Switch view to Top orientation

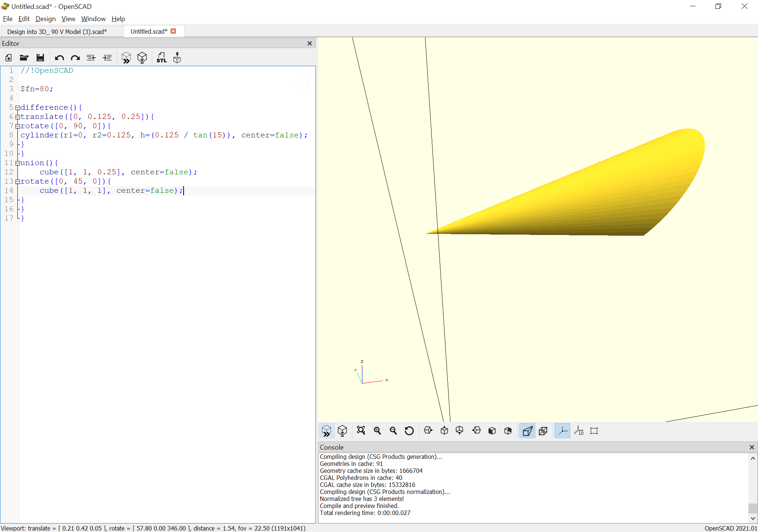coord(444,430)
